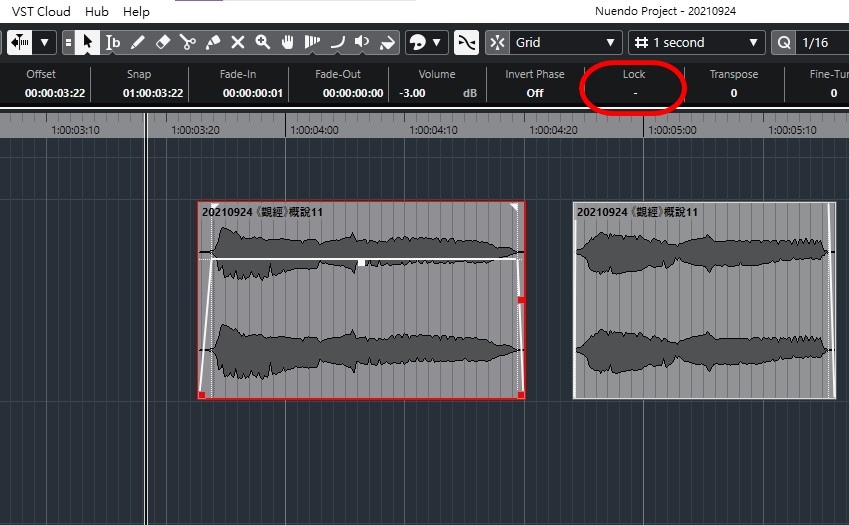Select the Mute X tool

pyautogui.click(x=238, y=42)
